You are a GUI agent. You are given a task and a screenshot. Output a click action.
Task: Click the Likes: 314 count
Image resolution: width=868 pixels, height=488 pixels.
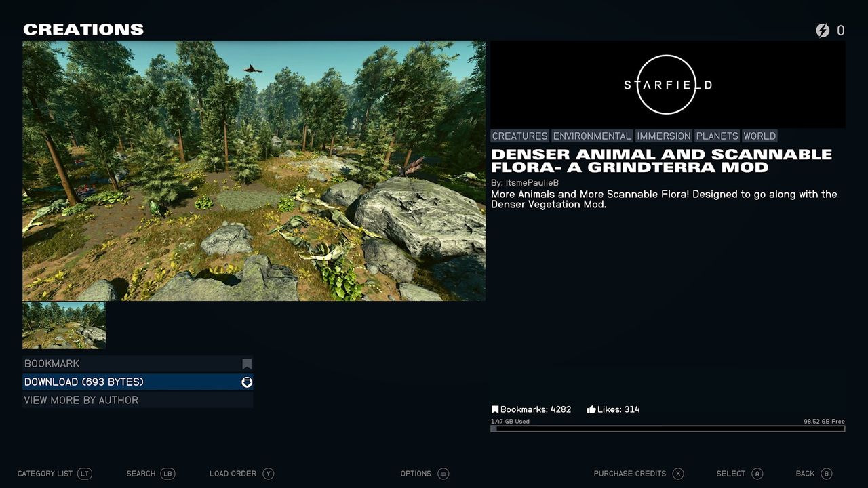coord(618,409)
